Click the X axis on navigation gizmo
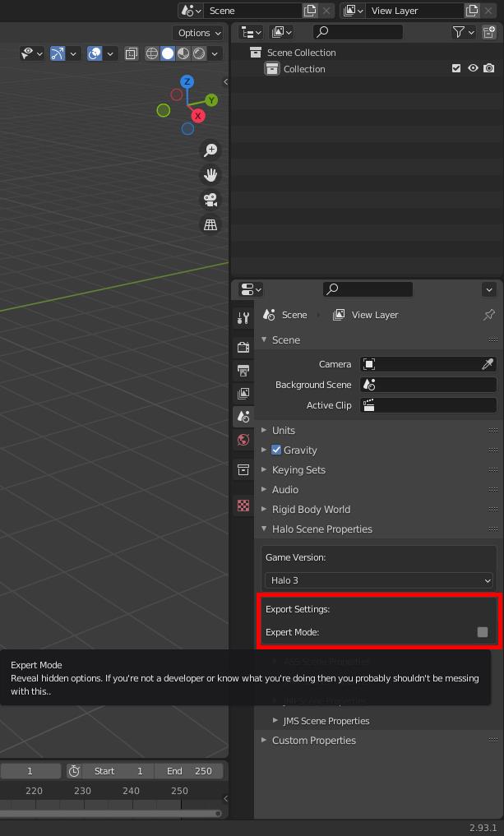The image size is (504, 836). (198, 116)
